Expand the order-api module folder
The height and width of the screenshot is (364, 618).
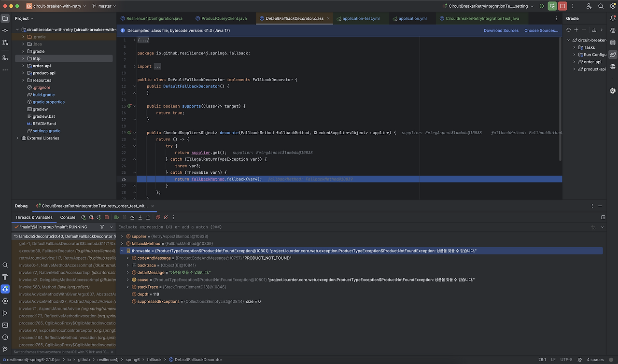click(23, 66)
